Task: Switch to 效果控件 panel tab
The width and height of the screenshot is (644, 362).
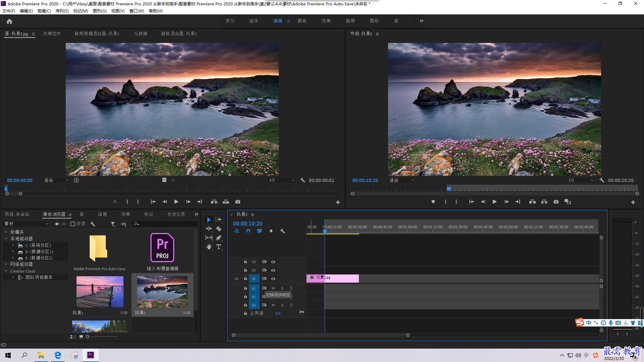Action: (52, 34)
